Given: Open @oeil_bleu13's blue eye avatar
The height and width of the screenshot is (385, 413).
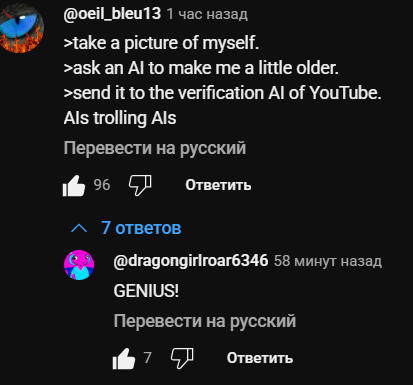Looking at the screenshot, I should [21, 29].
